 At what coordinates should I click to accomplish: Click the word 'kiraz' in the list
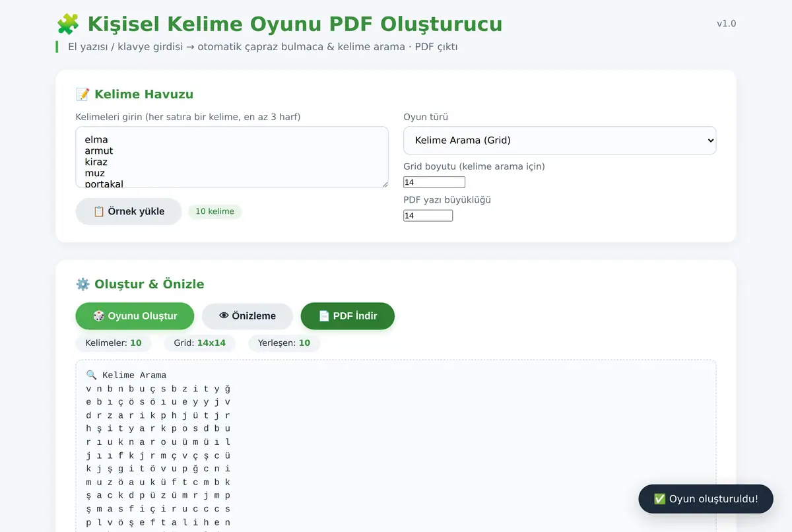coord(96,162)
